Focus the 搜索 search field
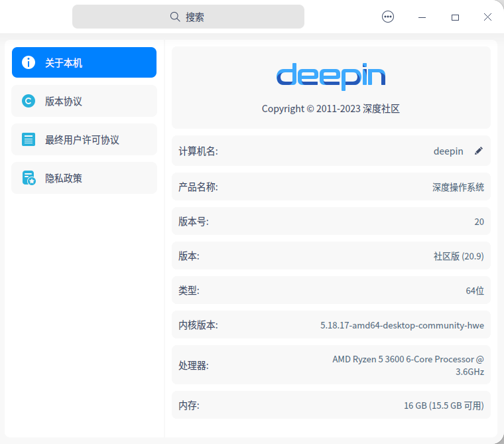 pyautogui.click(x=188, y=17)
